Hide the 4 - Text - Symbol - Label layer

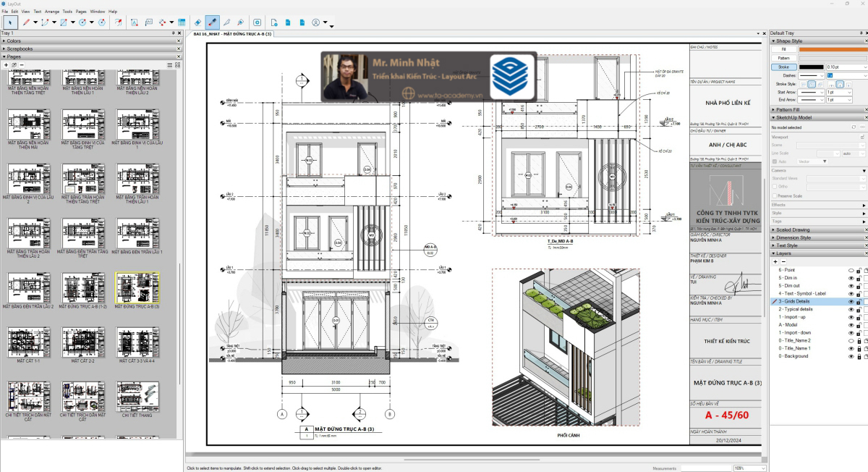pos(851,293)
